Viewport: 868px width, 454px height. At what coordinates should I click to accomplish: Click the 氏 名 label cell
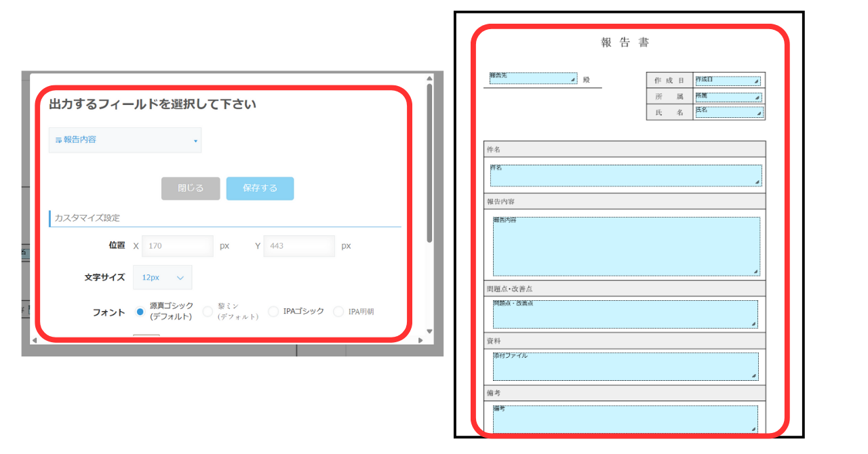[x=670, y=112]
